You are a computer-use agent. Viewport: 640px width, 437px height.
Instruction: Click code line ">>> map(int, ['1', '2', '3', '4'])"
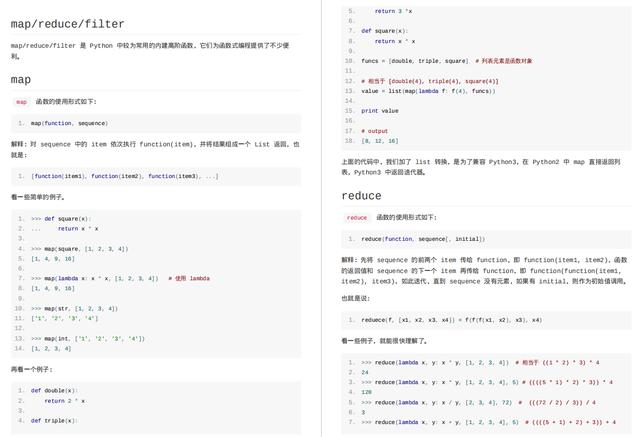click(88, 339)
